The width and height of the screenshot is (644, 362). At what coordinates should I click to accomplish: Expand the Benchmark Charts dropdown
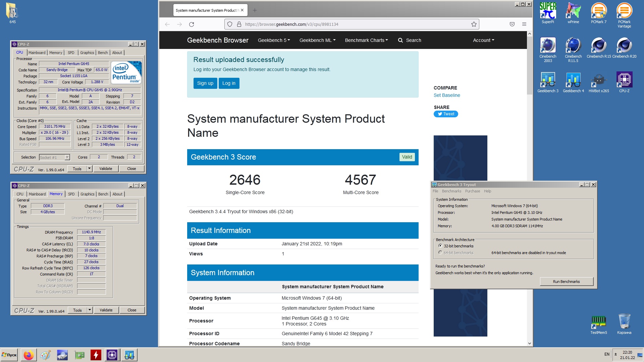coord(366,40)
